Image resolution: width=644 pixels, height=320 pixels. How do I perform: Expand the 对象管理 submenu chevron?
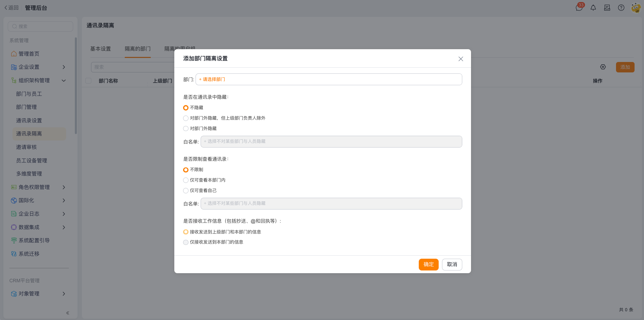(x=64, y=294)
